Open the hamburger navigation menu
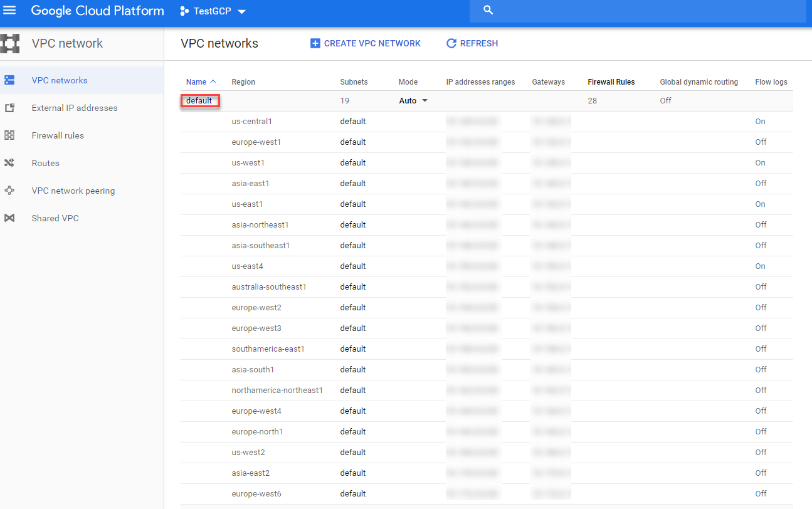 10,11
